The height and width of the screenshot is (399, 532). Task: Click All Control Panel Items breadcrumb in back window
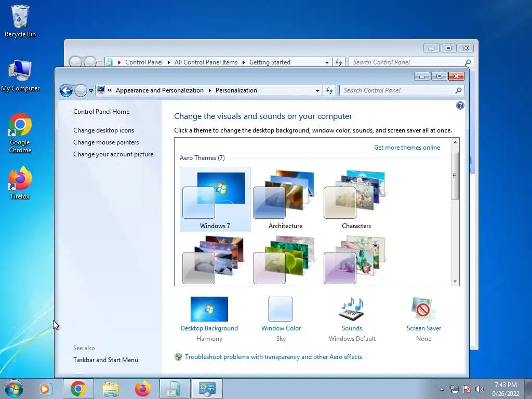pyautogui.click(x=206, y=62)
